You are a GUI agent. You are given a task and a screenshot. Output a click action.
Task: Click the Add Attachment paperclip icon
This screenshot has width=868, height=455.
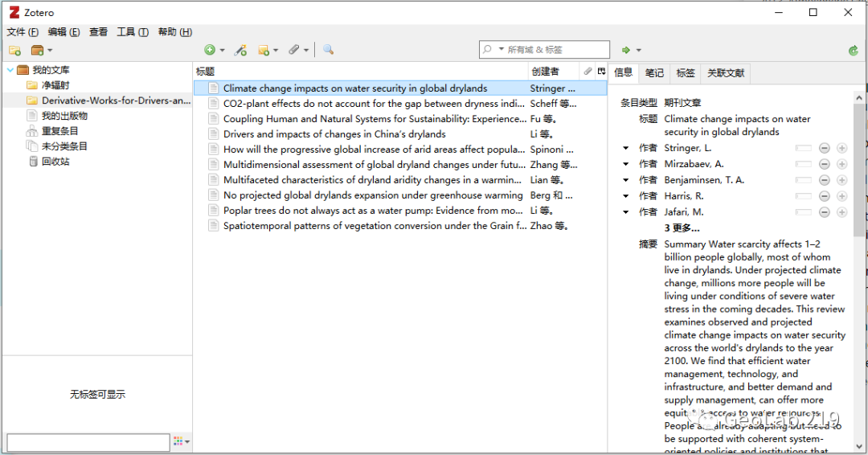pyautogui.click(x=294, y=50)
